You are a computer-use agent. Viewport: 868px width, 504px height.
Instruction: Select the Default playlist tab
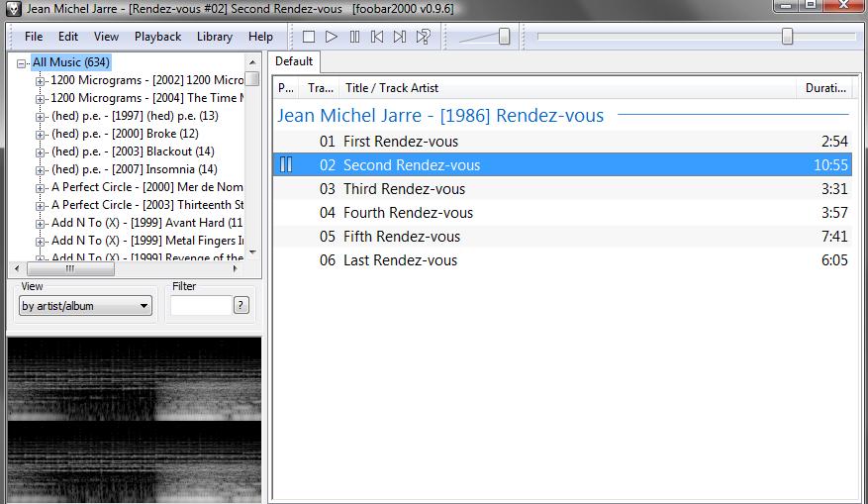(x=294, y=61)
